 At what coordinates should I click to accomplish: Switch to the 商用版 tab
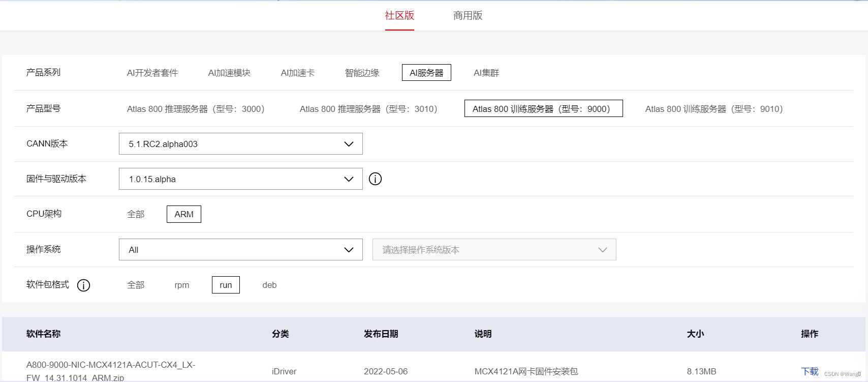pos(468,16)
